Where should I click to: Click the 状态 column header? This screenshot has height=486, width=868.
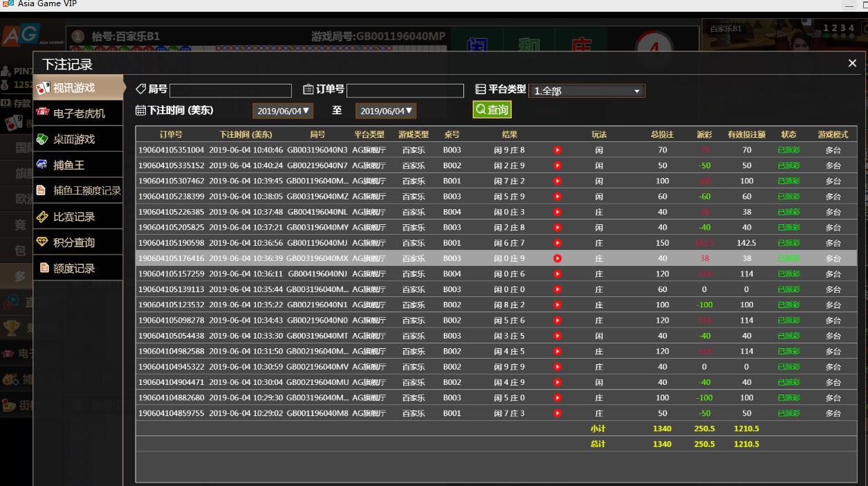click(788, 134)
